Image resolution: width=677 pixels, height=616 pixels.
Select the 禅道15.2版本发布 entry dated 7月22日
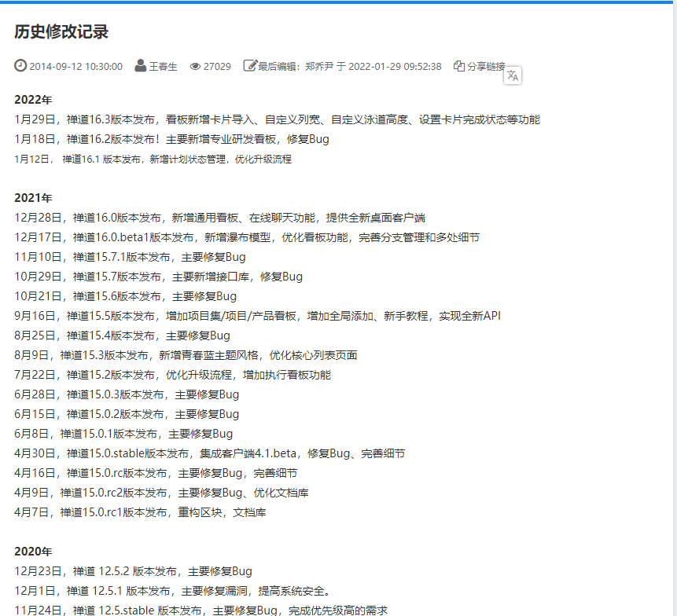click(173, 375)
